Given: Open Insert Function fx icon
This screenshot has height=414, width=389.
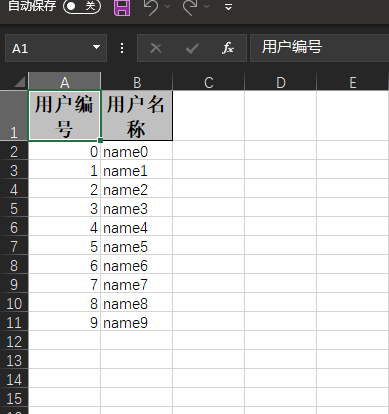Looking at the screenshot, I should tap(228, 48).
